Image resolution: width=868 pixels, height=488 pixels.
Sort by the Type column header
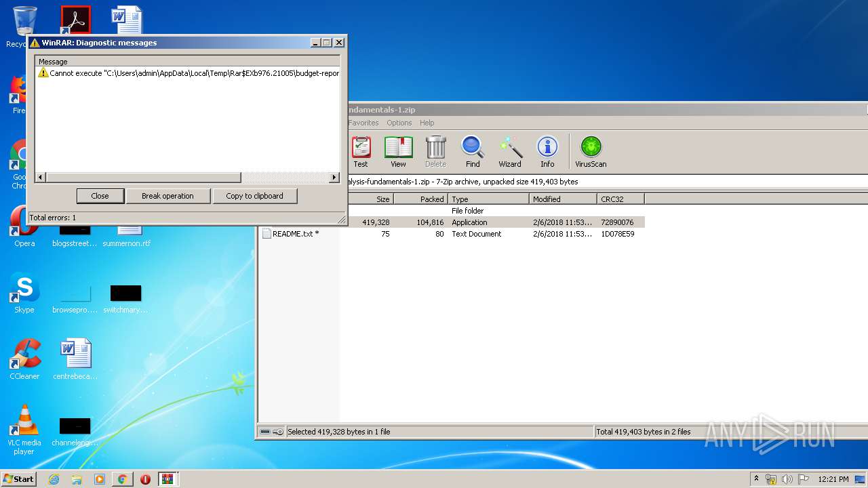tap(488, 199)
